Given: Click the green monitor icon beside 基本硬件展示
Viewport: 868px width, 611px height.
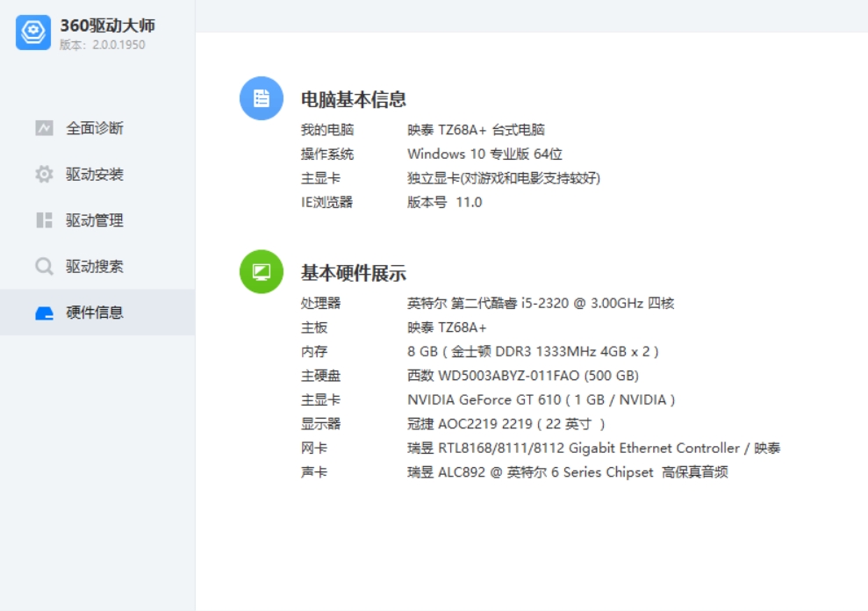Looking at the screenshot, I should pos(262,272).
